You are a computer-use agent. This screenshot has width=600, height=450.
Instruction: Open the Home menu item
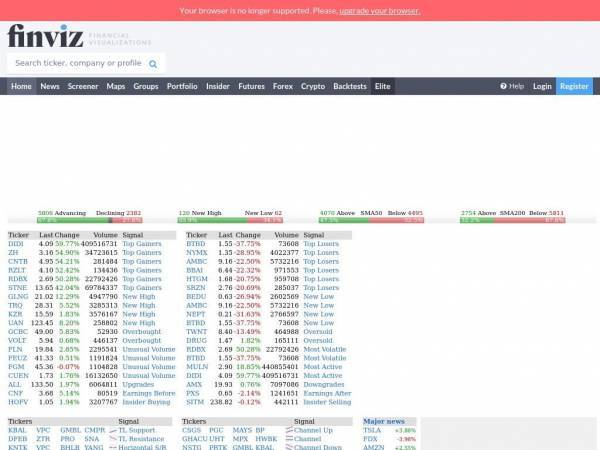coord(21,86)
